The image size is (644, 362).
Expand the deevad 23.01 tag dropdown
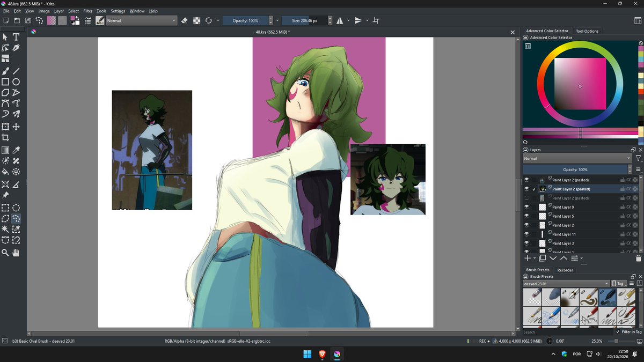pyautogui.click(x=566, y=284)
